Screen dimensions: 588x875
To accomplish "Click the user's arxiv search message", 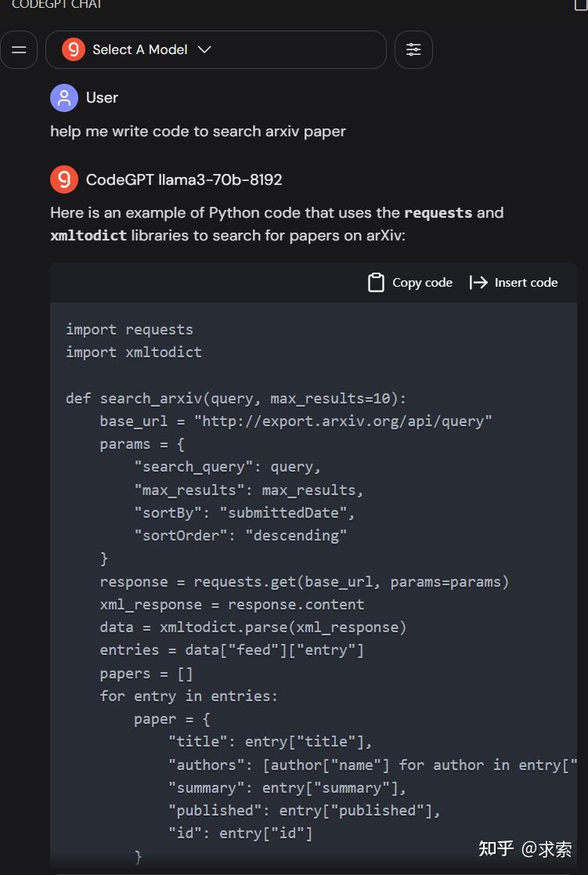I will (198, 131).
